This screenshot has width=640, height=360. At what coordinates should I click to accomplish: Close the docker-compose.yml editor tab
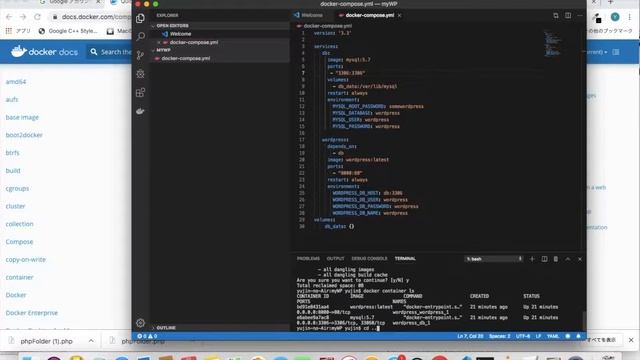pyautogui.click(x=400, y=16)
